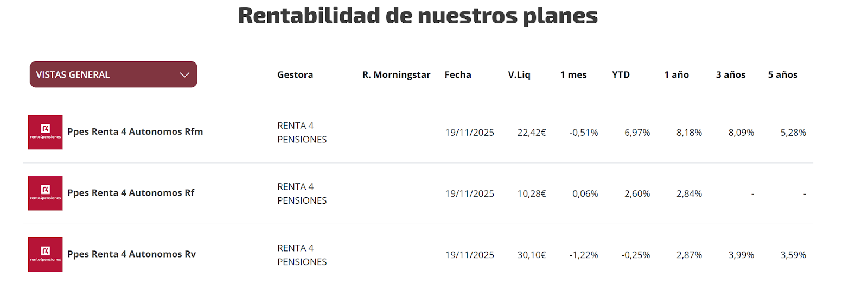Click the Renta 4 logo beside Autonomos Rf
This screenshot has height=282, width=868.
click(x=46, y=193)
